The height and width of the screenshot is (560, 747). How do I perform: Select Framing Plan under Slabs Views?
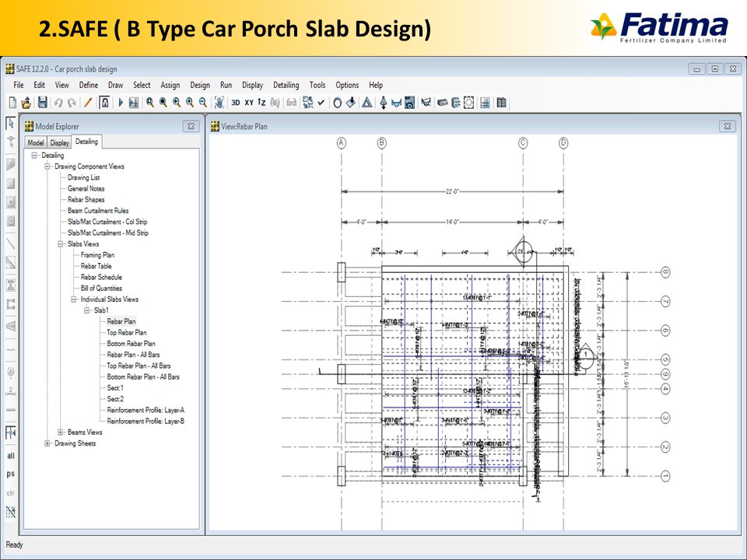coord(98,255)
